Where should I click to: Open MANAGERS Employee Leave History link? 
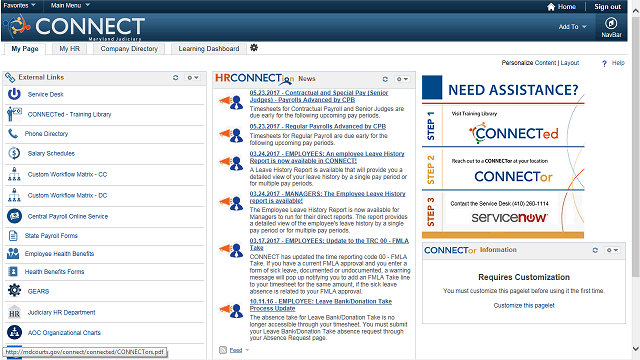coord(328,197)
